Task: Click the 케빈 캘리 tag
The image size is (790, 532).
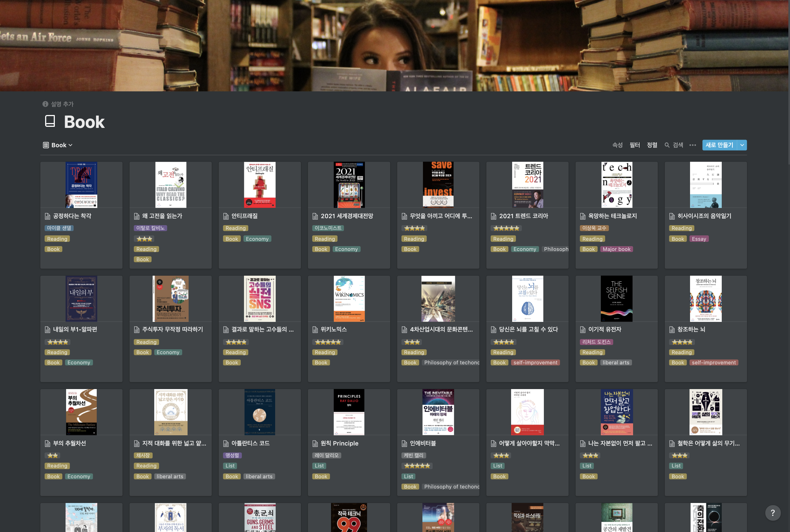Action: (x=414, y=455)
